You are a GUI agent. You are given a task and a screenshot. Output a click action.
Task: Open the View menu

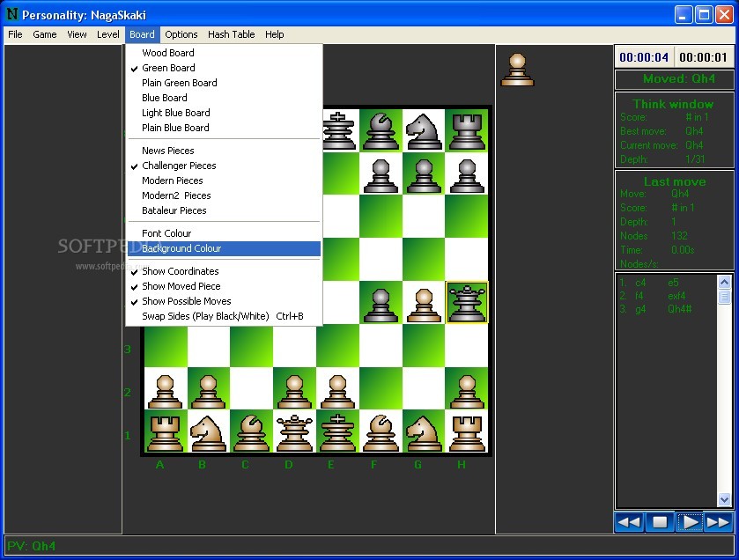(x=77, y=34)
